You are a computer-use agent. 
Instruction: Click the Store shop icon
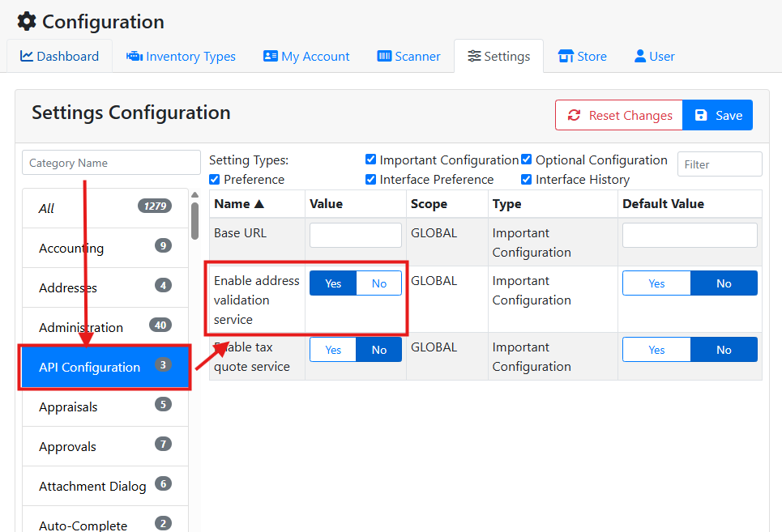566,56
